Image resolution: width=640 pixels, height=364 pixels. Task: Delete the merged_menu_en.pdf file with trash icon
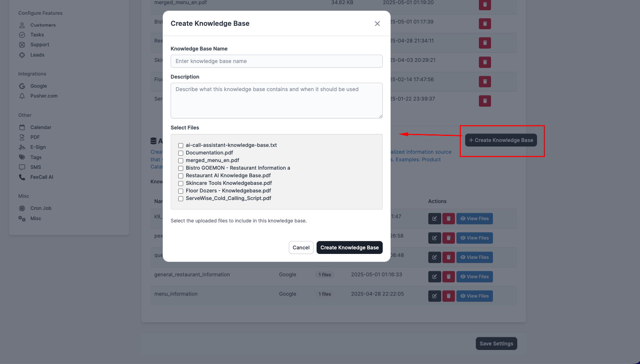485,5
